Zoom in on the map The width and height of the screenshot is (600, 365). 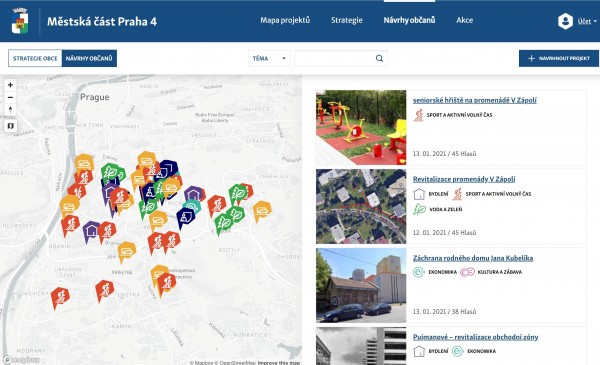pos(10,85)
